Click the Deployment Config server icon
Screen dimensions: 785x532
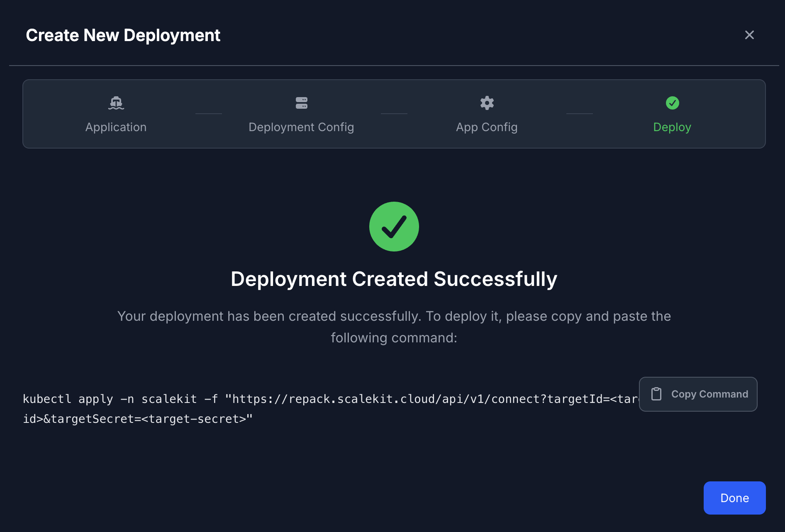click(301, 102)
